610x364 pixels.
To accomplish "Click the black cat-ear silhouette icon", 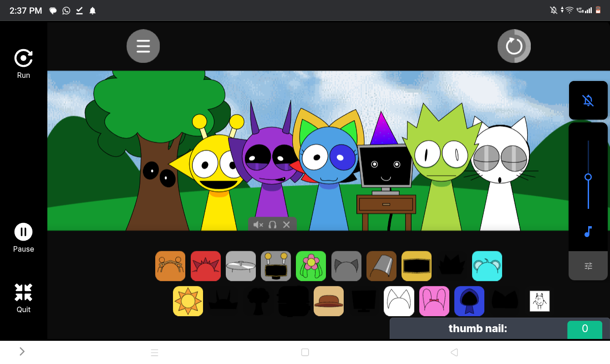I will tap(504, 301).
